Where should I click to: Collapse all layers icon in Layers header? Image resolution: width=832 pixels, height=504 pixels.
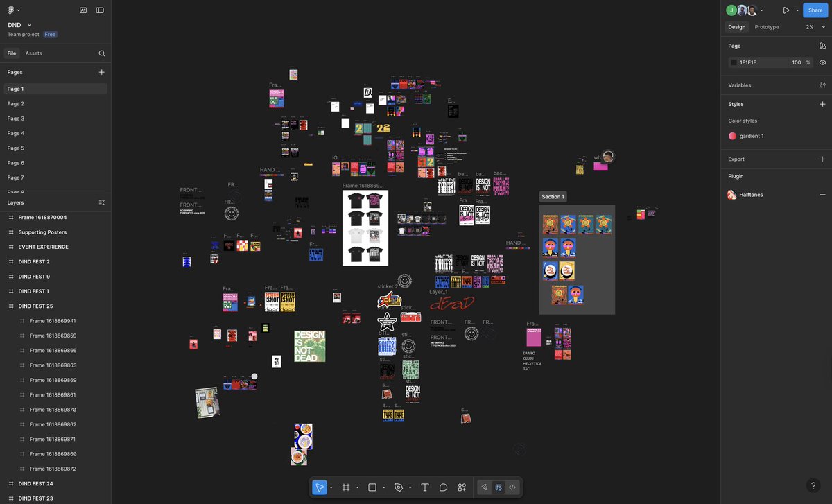[102, 202]
